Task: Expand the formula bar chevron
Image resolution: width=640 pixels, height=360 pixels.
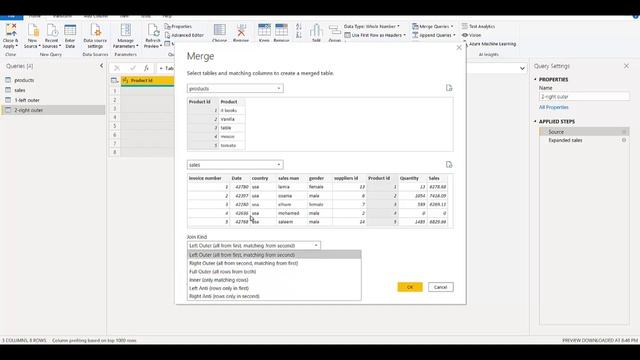Action: click(x=522, y=68)
